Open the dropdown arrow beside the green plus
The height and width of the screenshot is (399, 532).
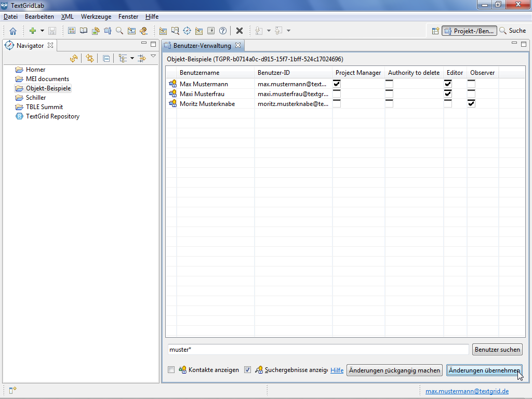point(42,31)
